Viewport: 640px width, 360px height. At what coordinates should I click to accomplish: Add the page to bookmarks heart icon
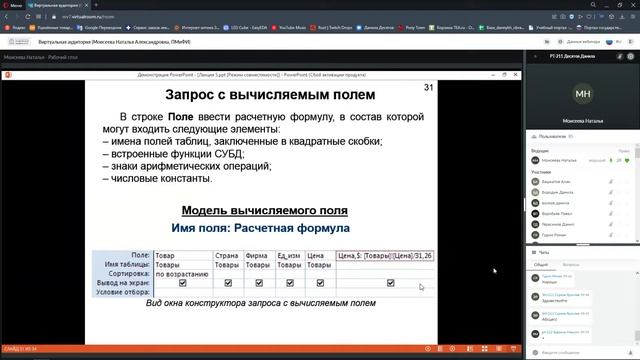click(x=589, y=17)
